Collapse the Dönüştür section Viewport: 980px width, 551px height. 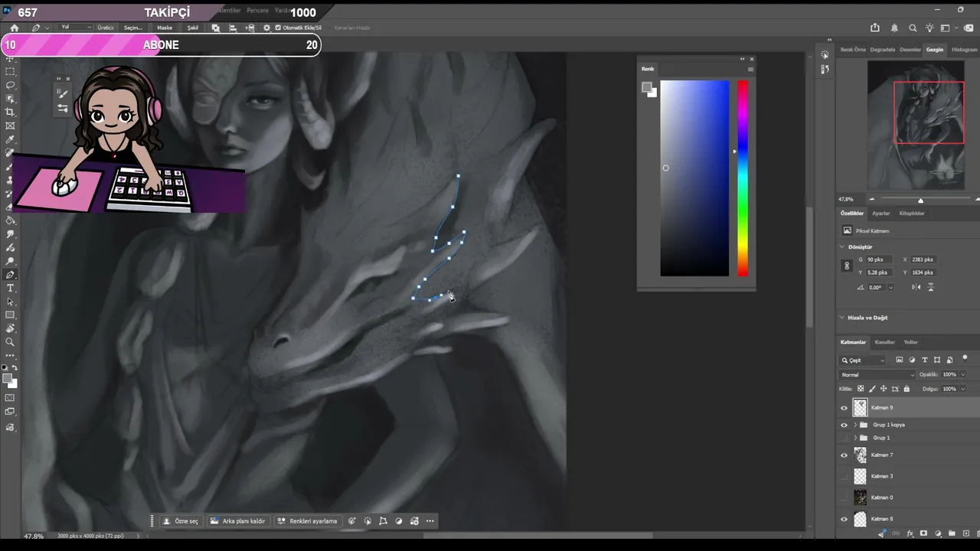[842, 247]
